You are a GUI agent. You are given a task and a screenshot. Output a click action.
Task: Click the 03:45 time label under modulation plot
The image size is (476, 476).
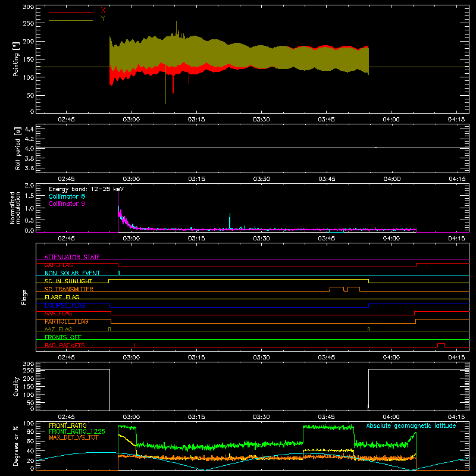click(327, 239)
